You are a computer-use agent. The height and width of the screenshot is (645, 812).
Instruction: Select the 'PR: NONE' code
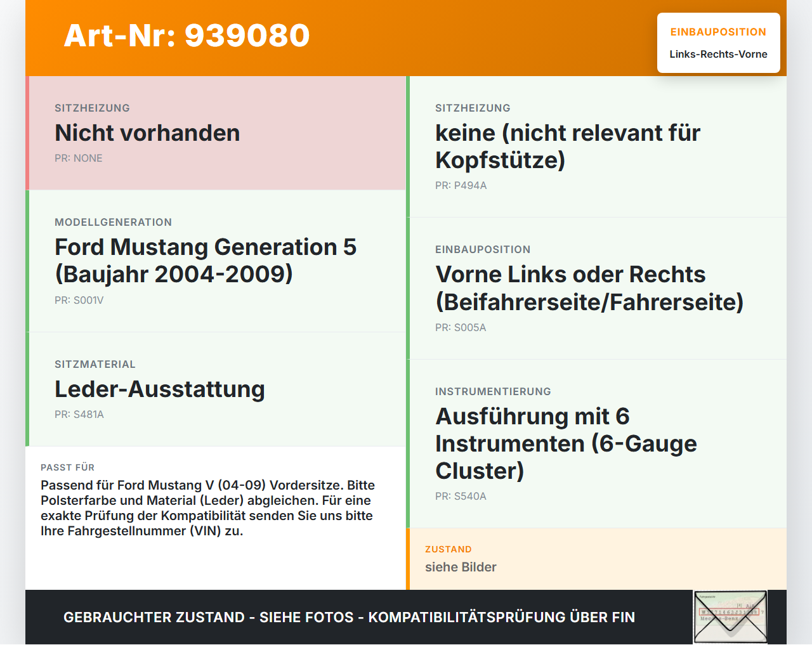[79, 159]
